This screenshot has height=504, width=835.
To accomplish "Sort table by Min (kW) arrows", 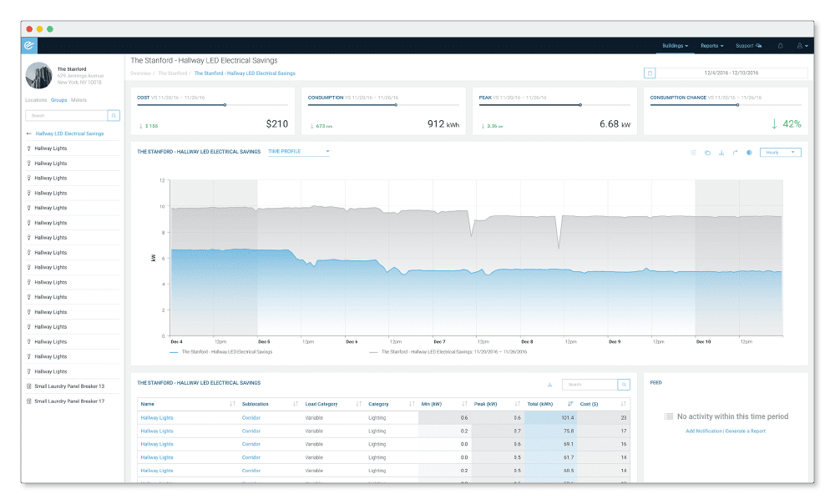I will click(x=465, y=404).
